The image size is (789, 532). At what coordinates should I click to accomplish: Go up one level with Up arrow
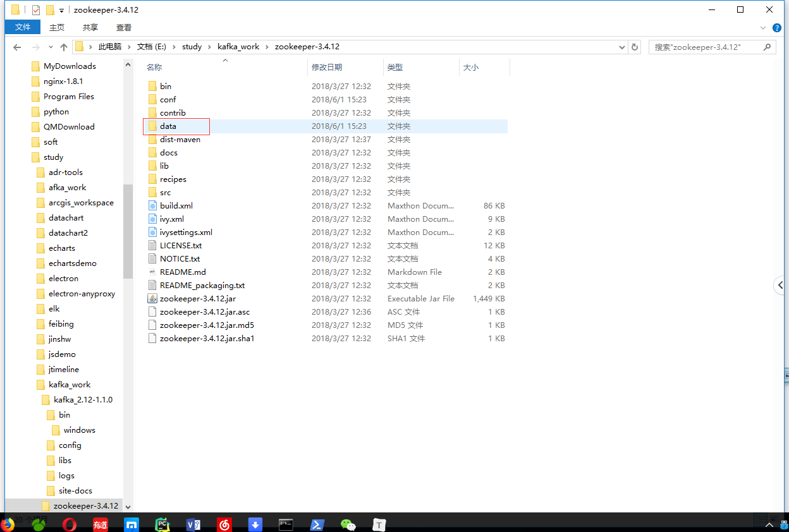[x=64, y=47]
